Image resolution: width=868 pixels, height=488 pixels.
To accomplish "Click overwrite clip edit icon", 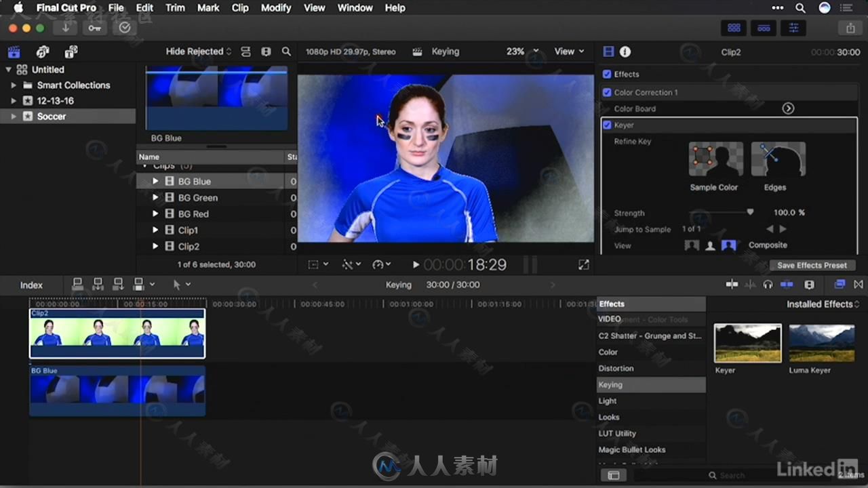I will pyautogui.click(x=139, y=285).
